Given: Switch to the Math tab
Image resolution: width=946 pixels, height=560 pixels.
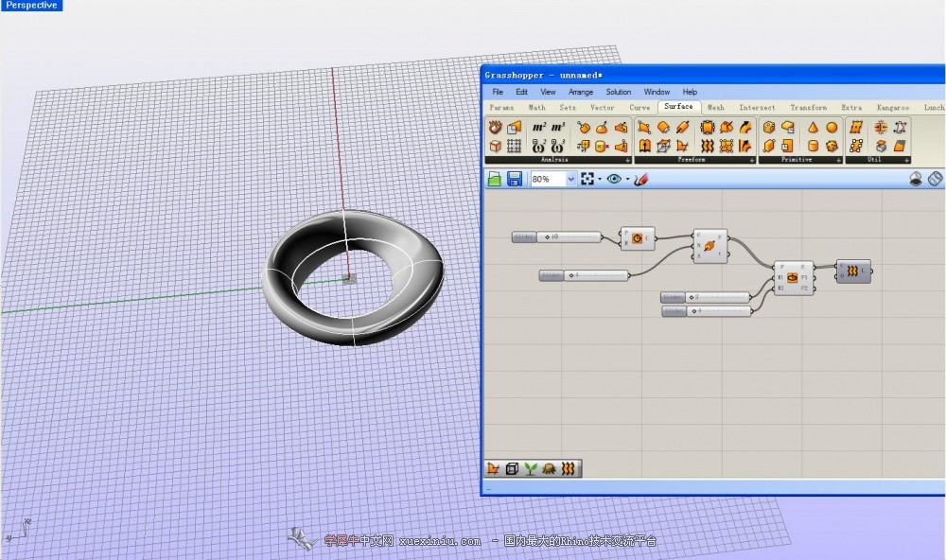Looking at the screenshot, I should pyautogui.click(x=537, y=108).
